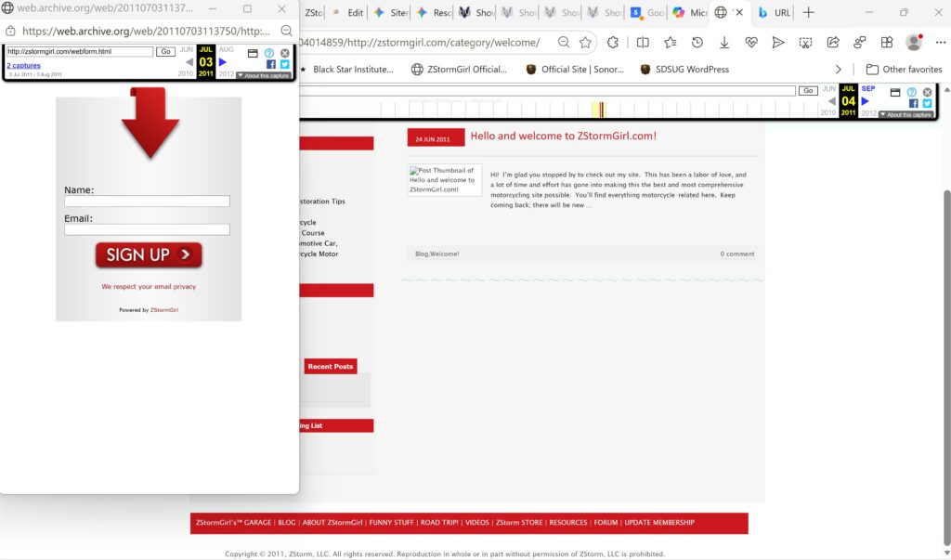Click the Go button beside the webform.html URL
The image size is (951, 560).
tap(165, 52)
